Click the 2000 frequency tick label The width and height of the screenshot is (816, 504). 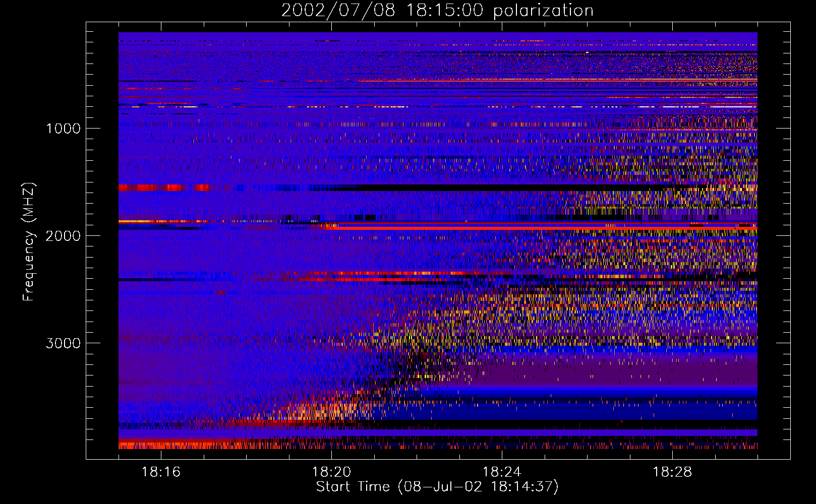tap(63, 236)
